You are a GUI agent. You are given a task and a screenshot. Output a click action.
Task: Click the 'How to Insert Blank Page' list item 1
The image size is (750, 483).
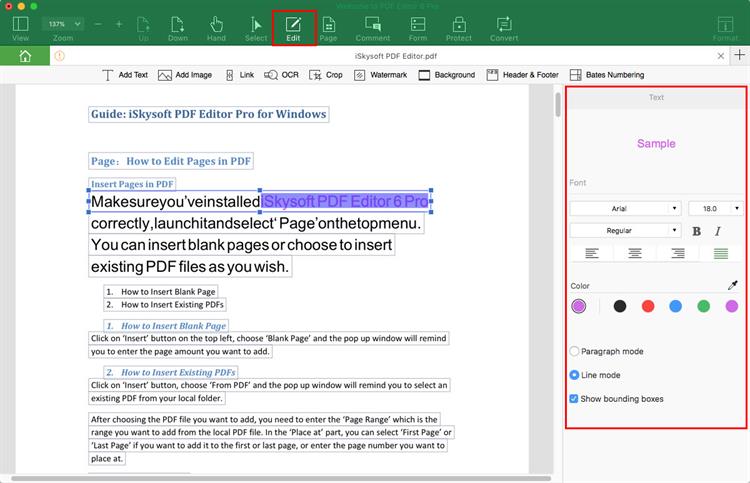161,292
